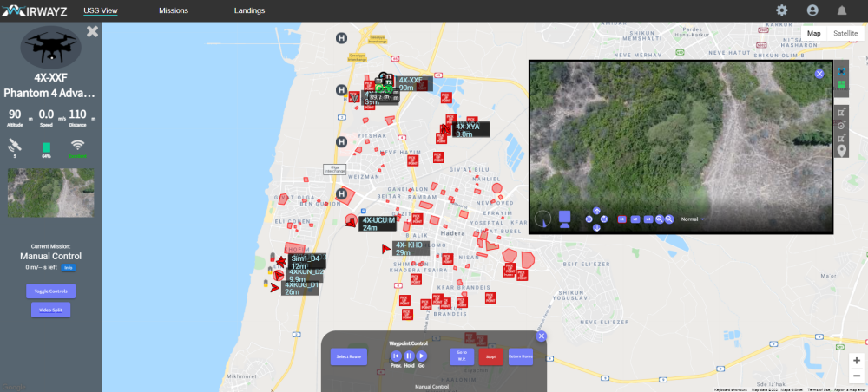Switch map to Satellite view
The width and height of the screenshot is (868, 392).
coord(845,33)
